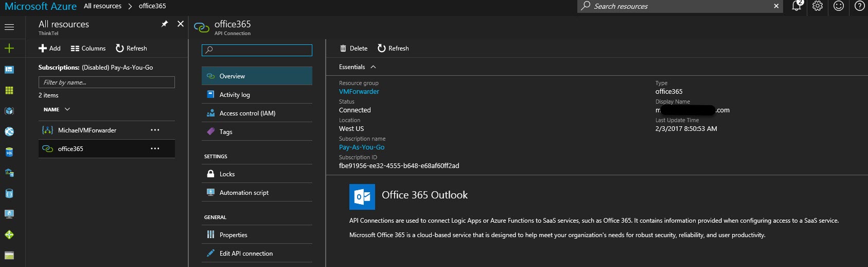Screen dimensions: 868x267
Task: Open the Tags menu item
Action: 257,132
